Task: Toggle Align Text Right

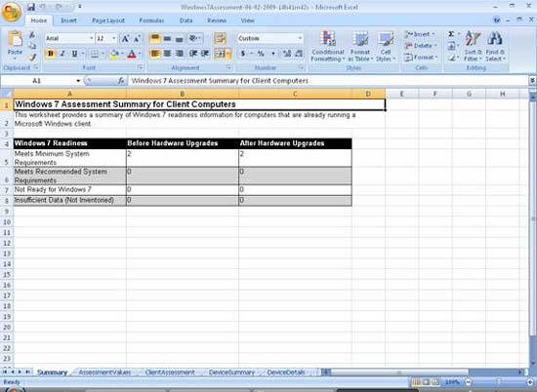Action: (179, 54)
